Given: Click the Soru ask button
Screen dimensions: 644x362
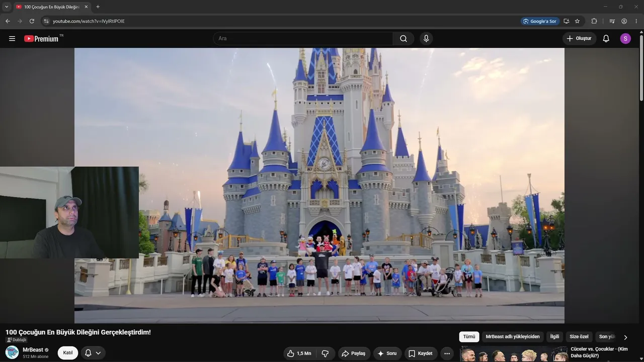Looking at the screenshot, I should coord(387,353).
